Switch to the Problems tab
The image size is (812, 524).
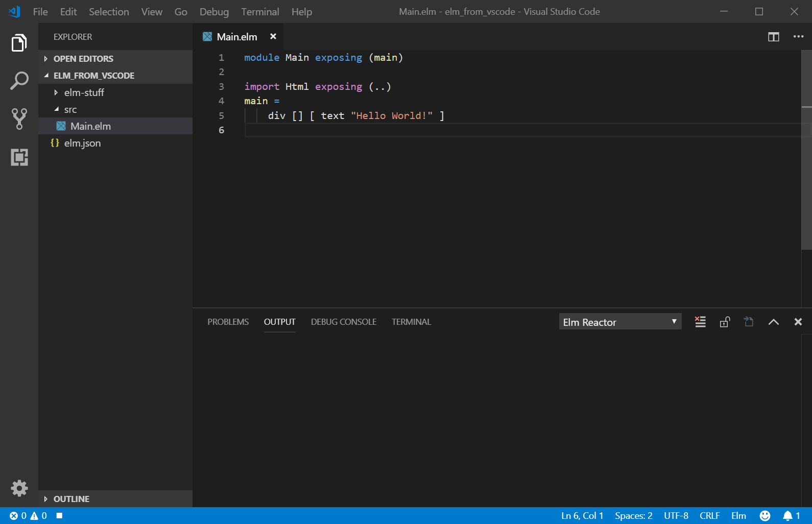228,322
